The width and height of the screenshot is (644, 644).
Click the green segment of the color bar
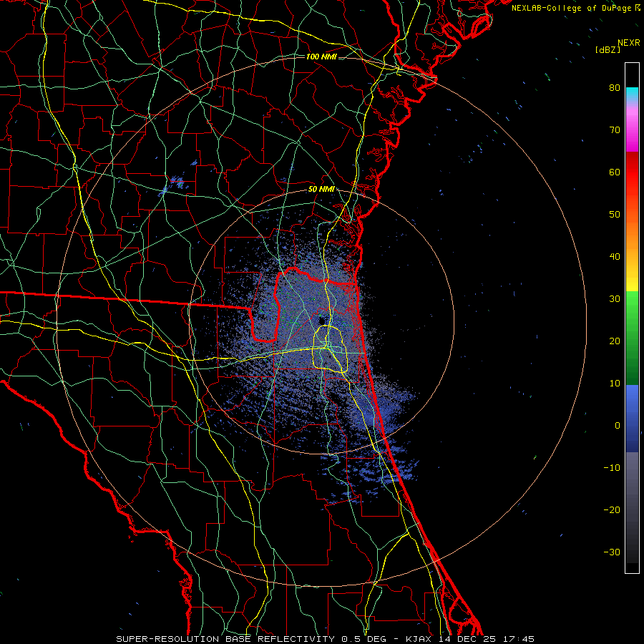pos(632,338)
